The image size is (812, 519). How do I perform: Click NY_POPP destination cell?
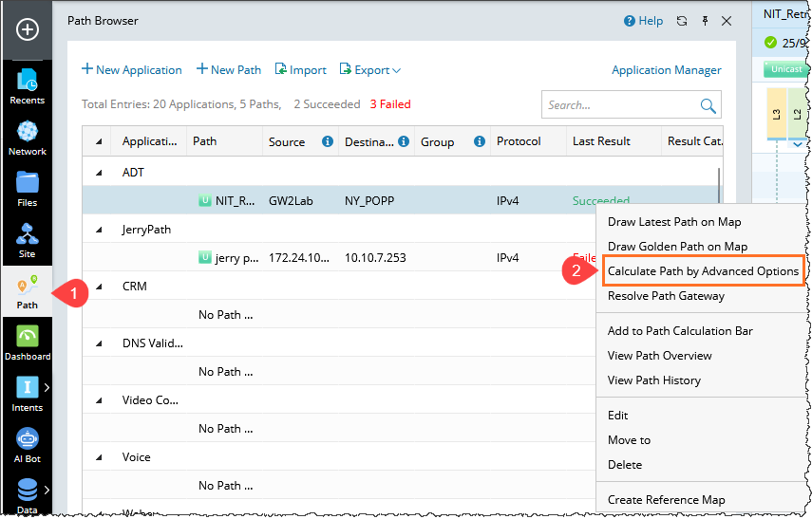click(x=369, y=201)
